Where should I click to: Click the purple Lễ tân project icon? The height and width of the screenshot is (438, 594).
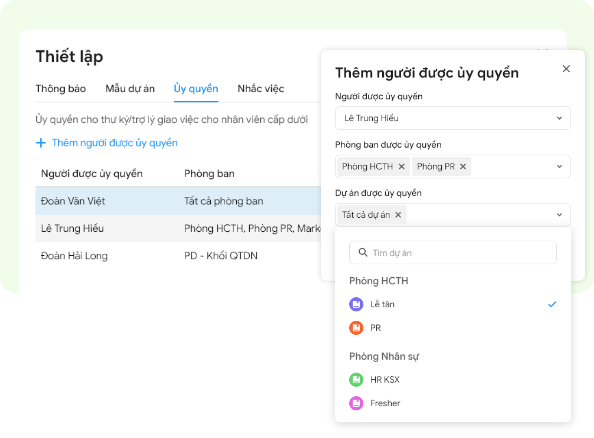356,304
